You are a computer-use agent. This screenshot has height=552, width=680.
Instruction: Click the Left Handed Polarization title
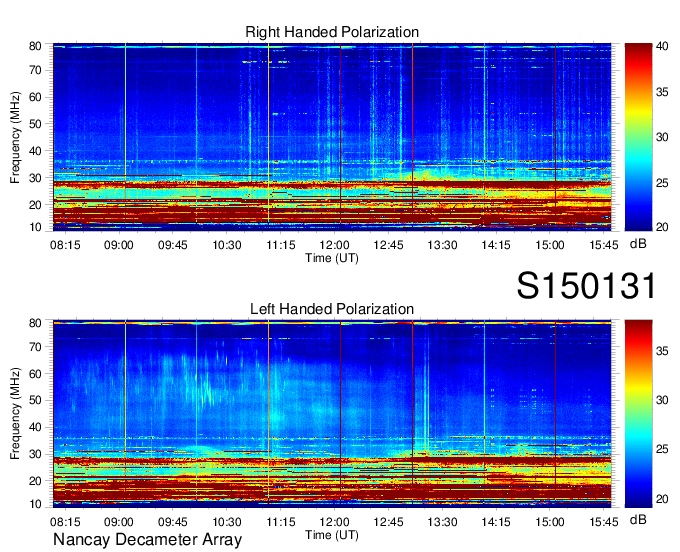(x=332, y=309)
